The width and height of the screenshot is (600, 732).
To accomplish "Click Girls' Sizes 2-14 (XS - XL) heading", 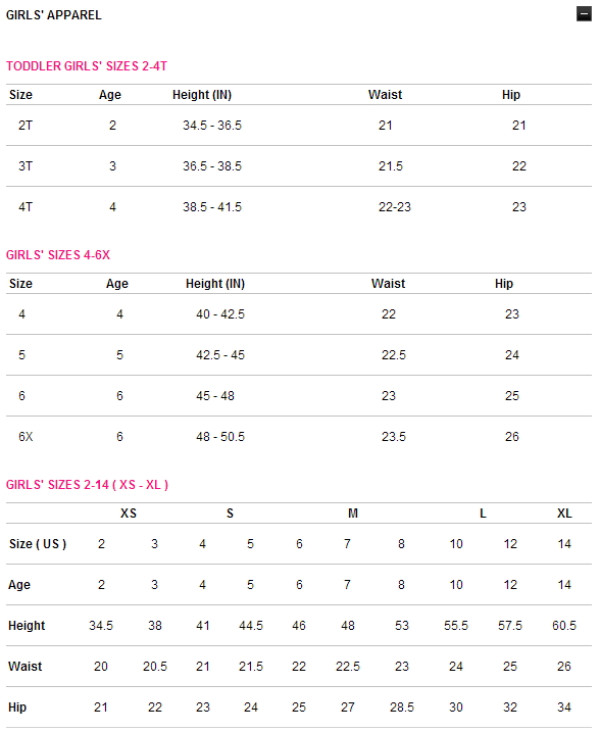I will (x=87, y=485).
